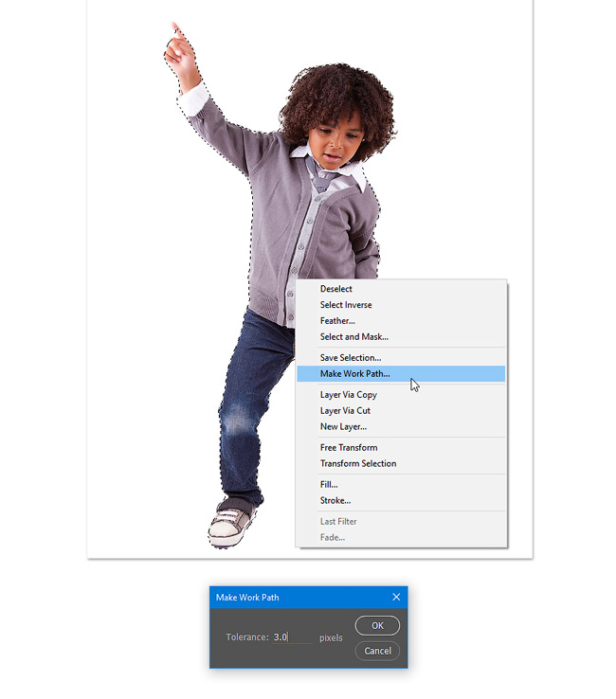
Task: Click the greyed-out Fade... entry
Action: point(401,538)
